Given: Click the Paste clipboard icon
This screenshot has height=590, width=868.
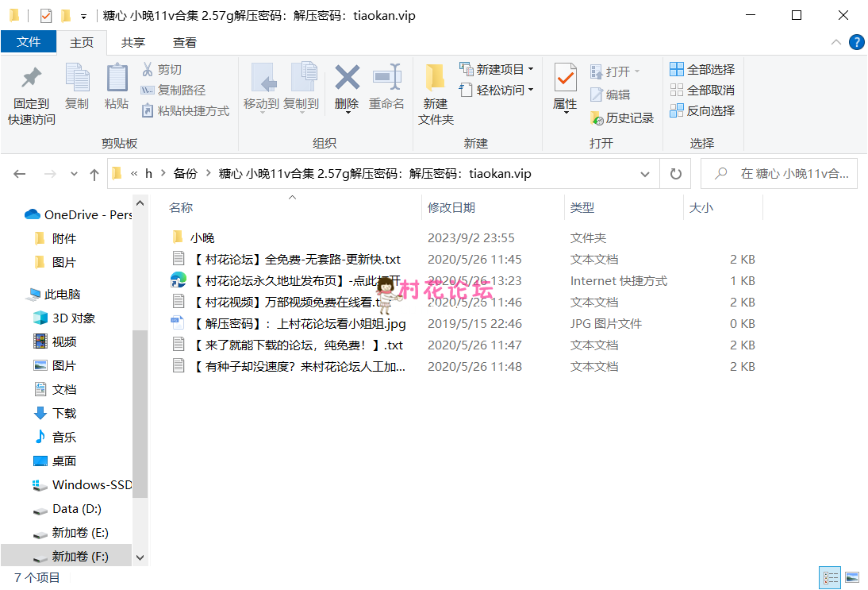Looking at the screenshot, I should [117, 78].
